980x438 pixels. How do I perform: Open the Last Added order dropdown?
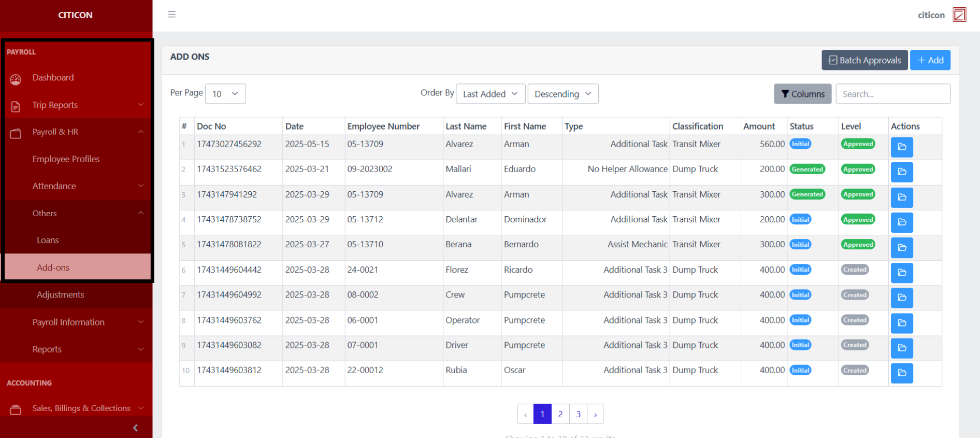pos(490,94)
